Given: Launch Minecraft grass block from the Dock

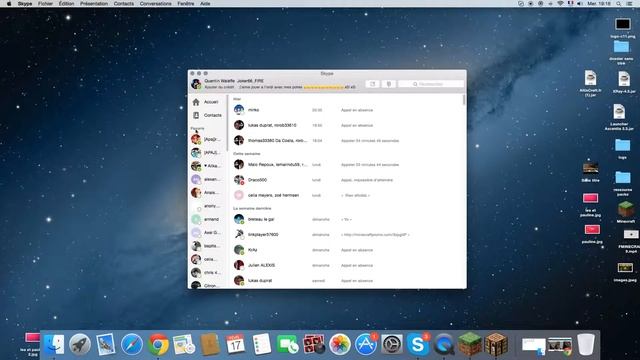Looking at the screenshot, I should click(x=470, y=344).
